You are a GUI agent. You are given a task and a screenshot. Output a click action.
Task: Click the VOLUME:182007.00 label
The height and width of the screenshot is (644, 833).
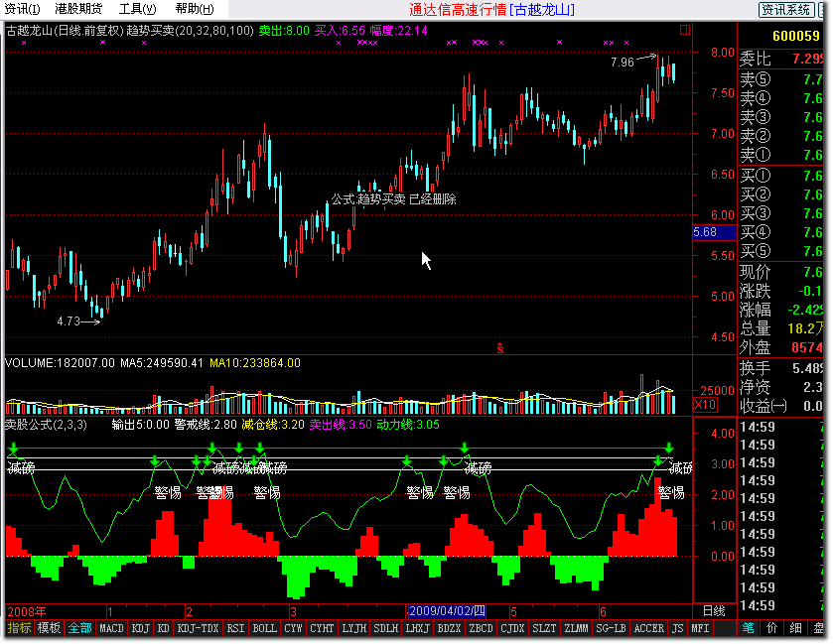pyautogui.click(x=60, y=363)
